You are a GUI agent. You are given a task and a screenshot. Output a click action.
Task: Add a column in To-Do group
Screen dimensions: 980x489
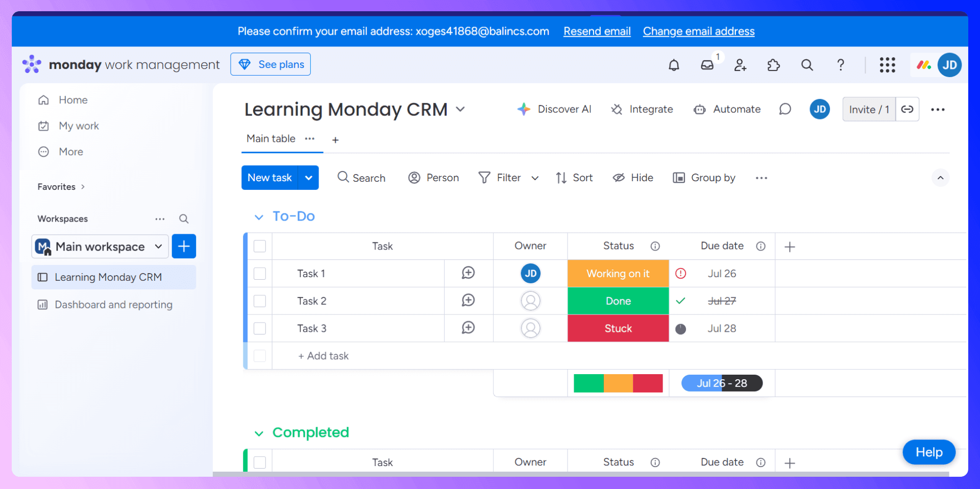[x=790, y=247]
